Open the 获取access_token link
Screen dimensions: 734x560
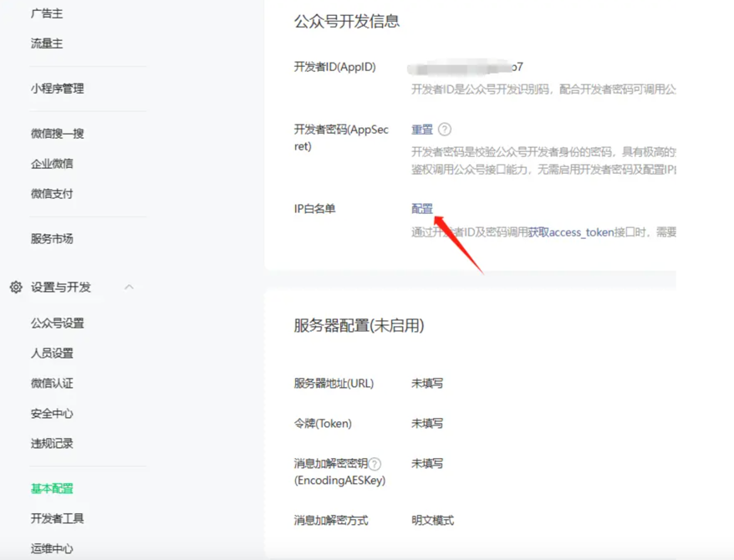pos(571,232)
